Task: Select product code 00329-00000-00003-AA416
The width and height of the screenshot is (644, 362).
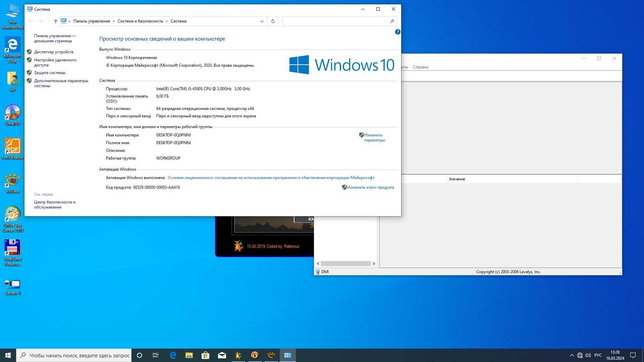Action: 156,187
